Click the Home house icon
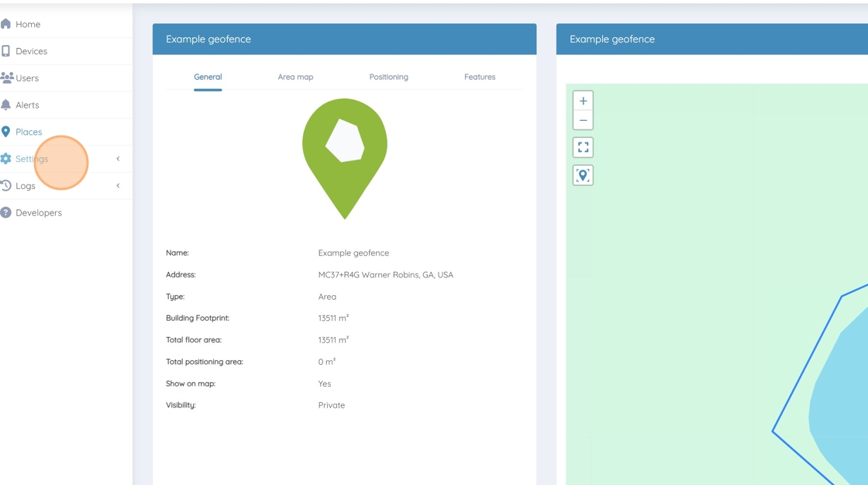The height and width of the screenshot is (485, 868). click(5, 24)
